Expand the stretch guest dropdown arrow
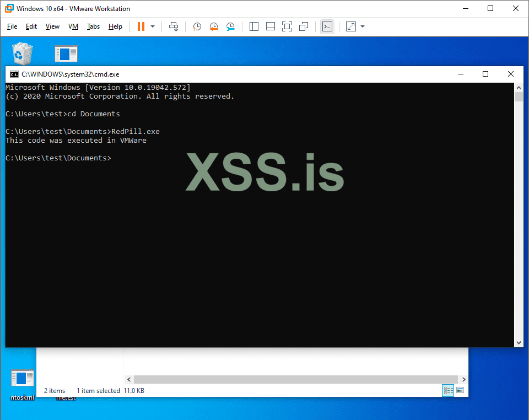Screen dimensions: 529x420 363,26
